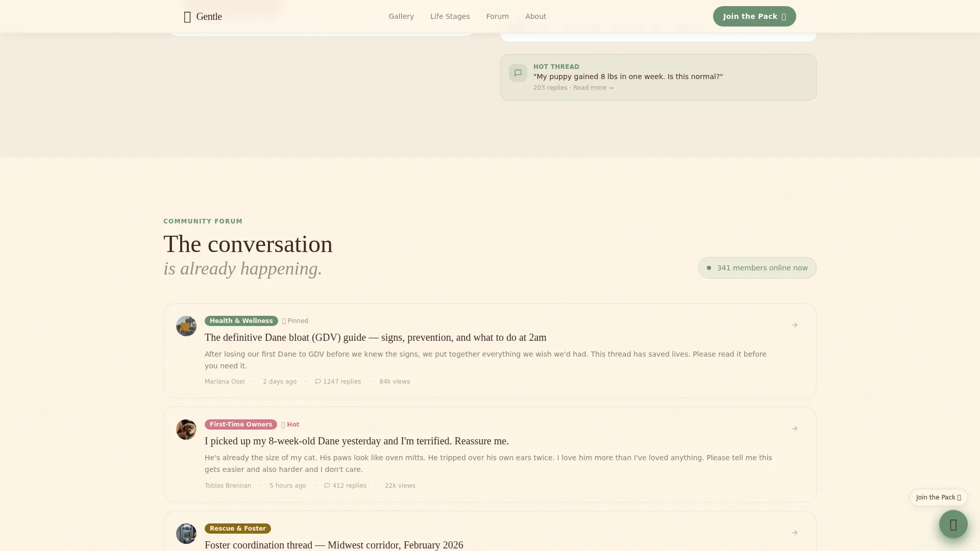The height and width of the screenshot is (551, 980).
Task: Click the 22k views count
Action: (x=400, y=486)
